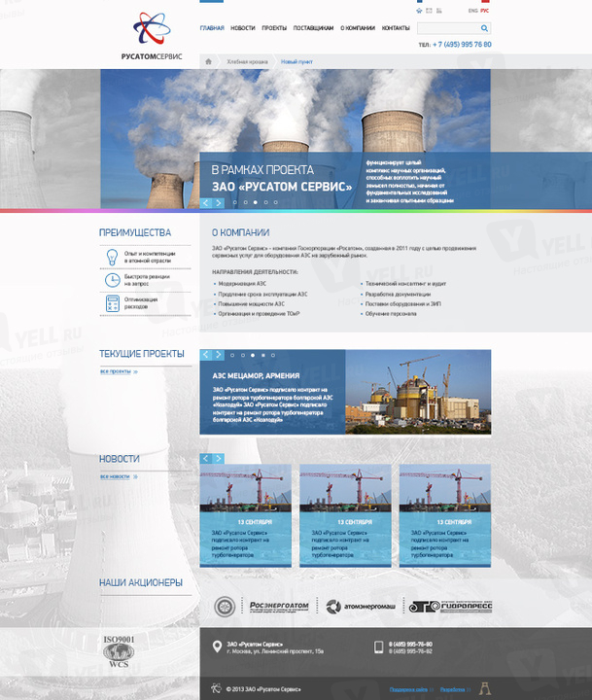
Task: Click the small atom logo beside copyright
Action: (216, 688)
